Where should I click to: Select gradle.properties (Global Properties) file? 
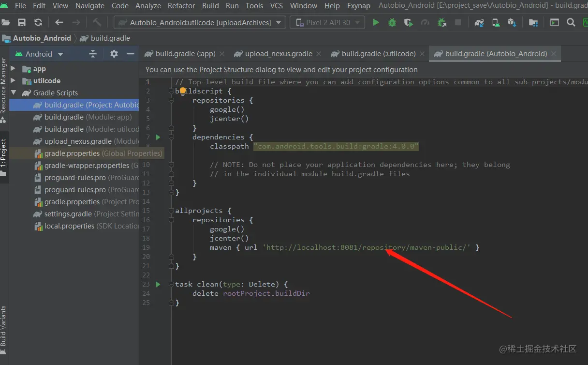coord(98,153)
